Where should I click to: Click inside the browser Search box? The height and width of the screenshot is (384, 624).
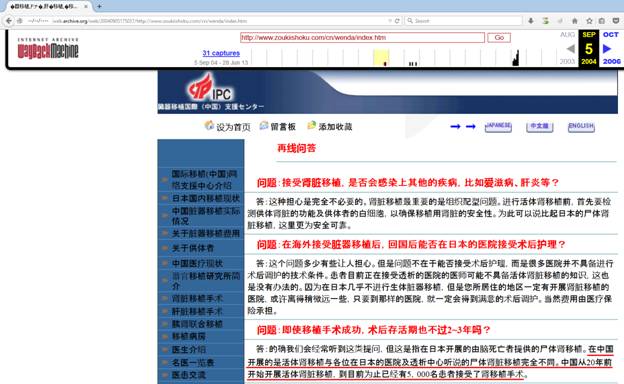coord(464,21)
